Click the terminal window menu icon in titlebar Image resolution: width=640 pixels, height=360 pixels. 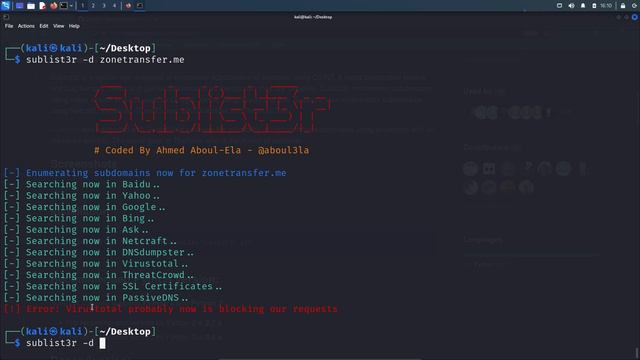6,17
